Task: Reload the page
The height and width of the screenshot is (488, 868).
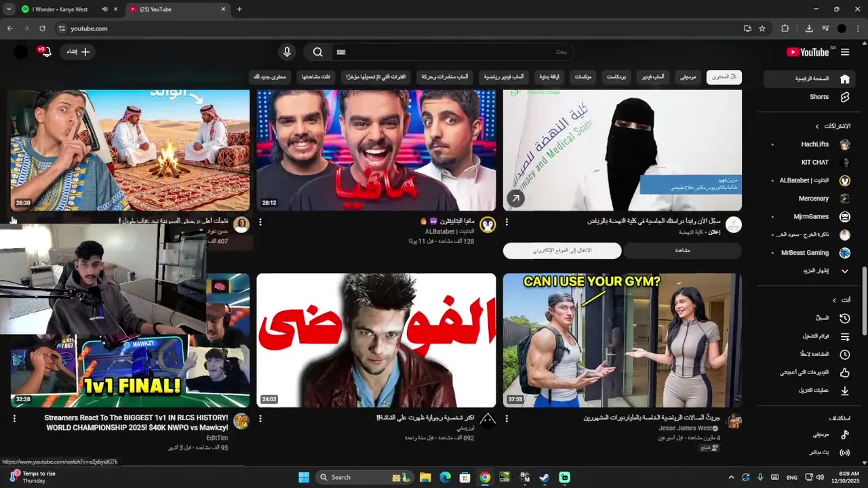Action: [x=42, y=28]
